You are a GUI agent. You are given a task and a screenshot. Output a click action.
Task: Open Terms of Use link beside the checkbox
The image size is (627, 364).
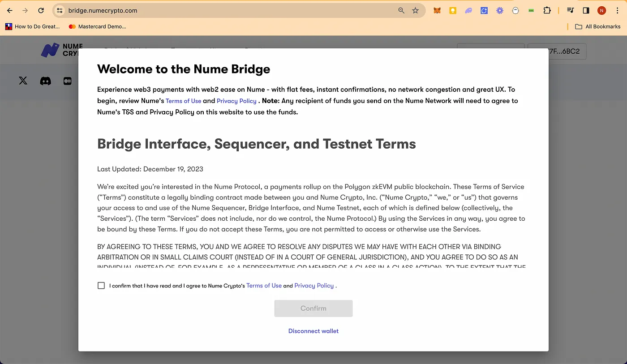tap(264, 286)
